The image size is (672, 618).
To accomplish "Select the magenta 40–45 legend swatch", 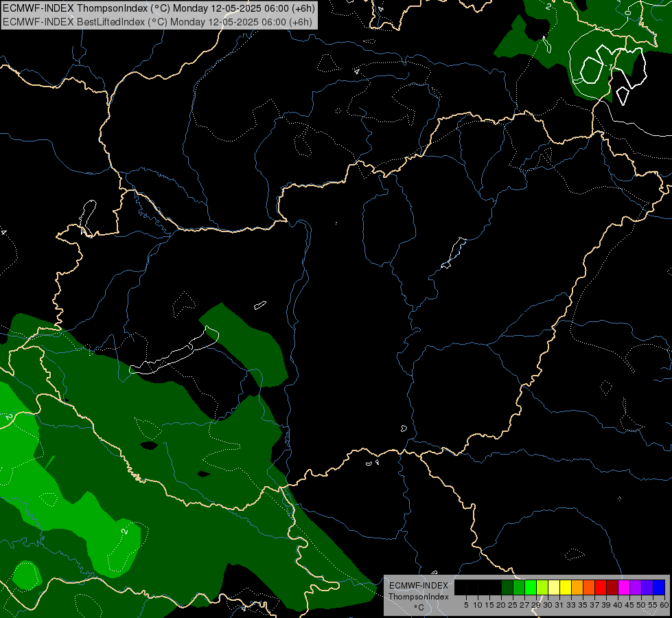I will tap(624, 587).
